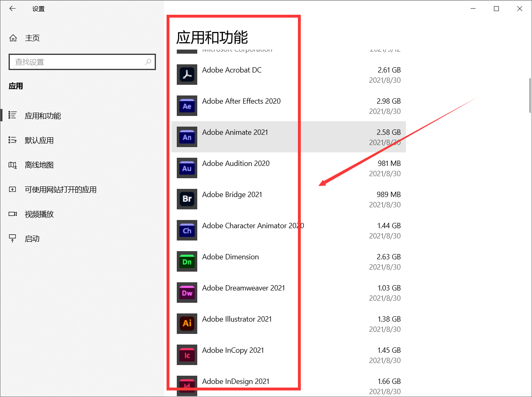
Task: Click the 1.03 GB size value
Action: 389,288
